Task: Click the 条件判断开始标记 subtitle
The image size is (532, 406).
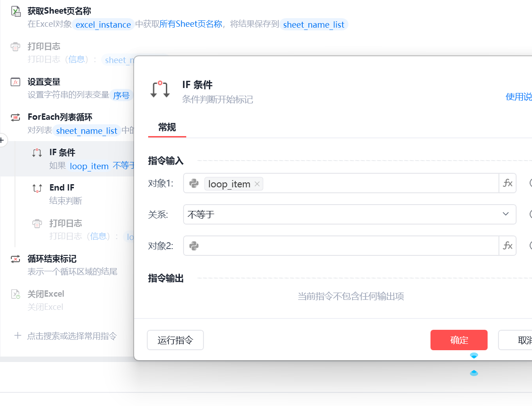Action: click(218, 99)
